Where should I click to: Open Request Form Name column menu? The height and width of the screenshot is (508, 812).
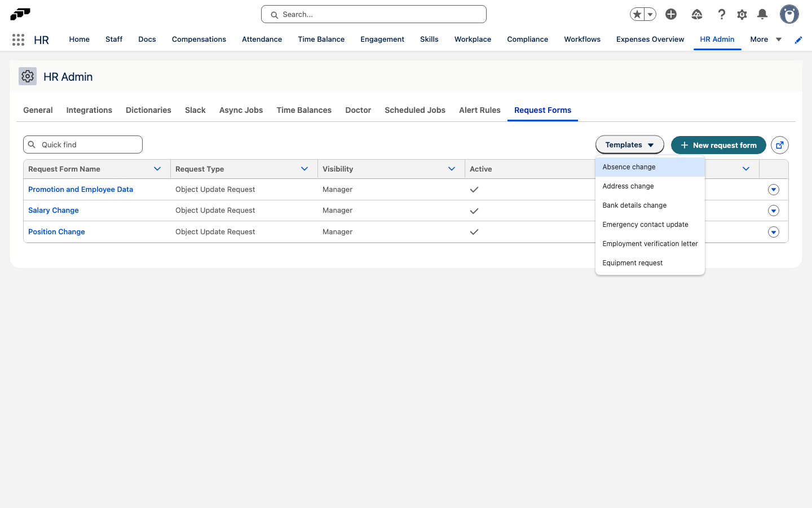pyautogui.click(x=157, y=169)
